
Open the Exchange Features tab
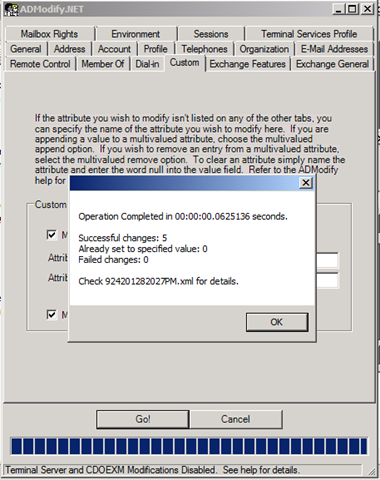247,64
